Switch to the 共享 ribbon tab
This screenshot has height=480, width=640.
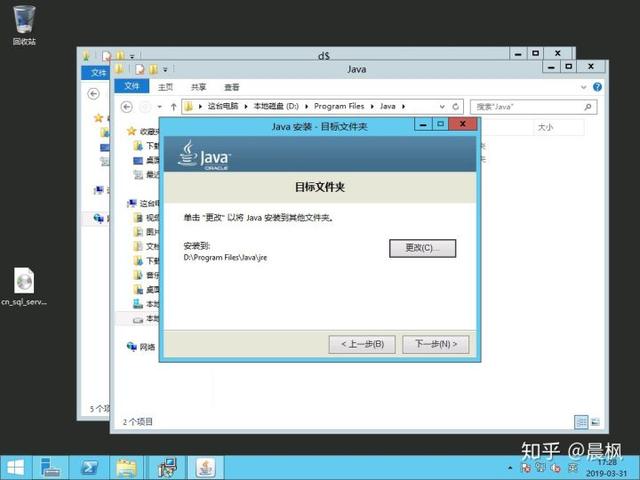point(198,87)
